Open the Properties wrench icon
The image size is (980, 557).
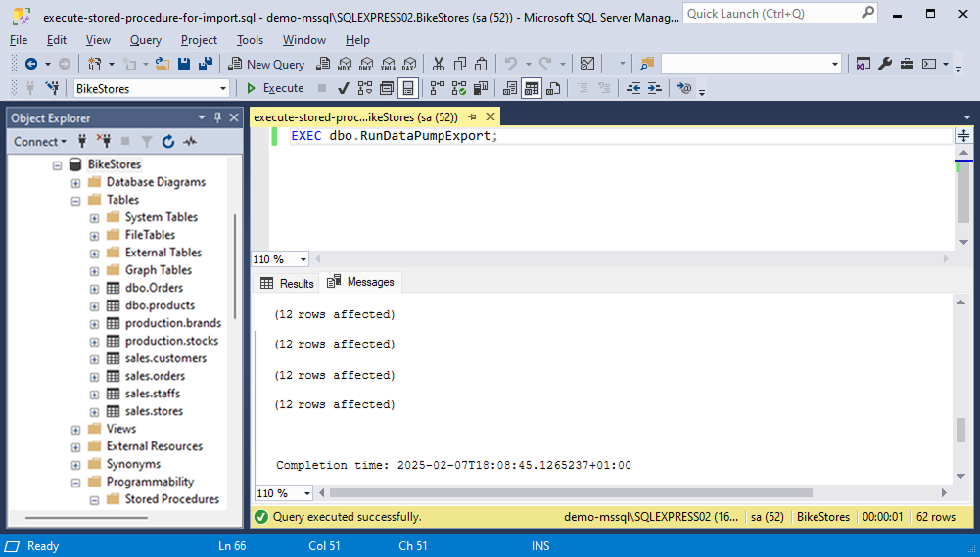pos(884,64)
